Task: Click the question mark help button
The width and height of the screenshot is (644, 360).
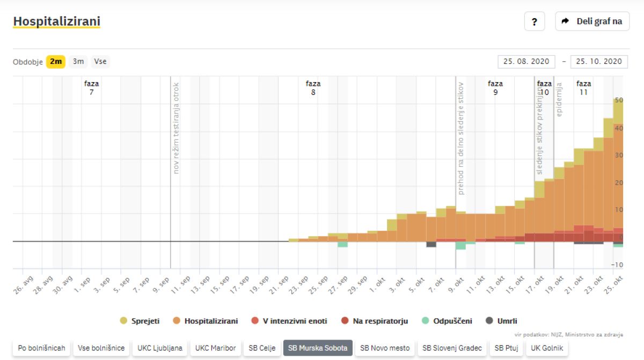Action: pyautogui.click(x=534, y=21)
